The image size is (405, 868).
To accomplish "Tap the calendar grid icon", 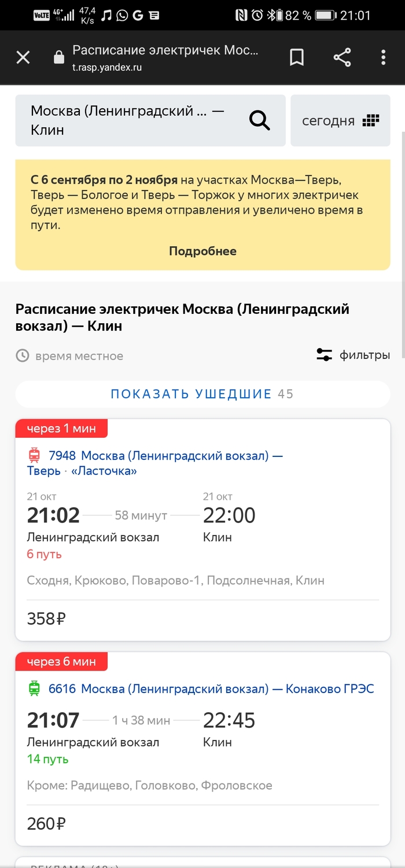I will point(370,120).
